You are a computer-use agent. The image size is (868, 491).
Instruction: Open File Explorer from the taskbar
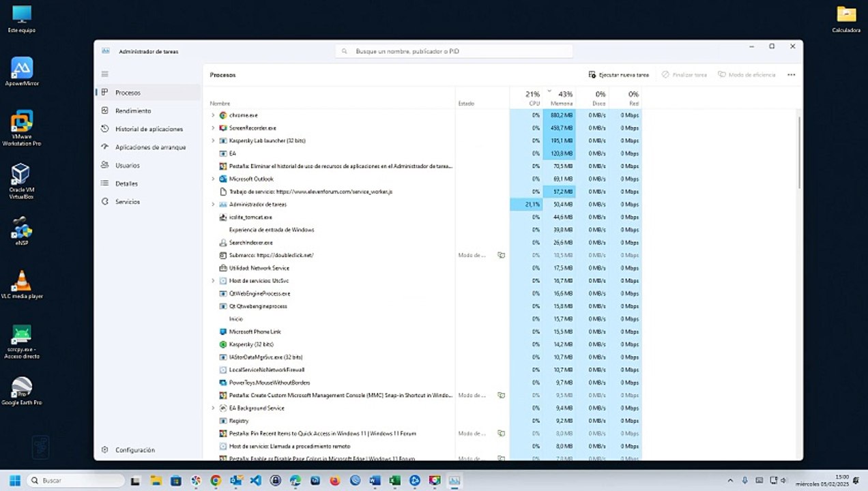(156, 480)
